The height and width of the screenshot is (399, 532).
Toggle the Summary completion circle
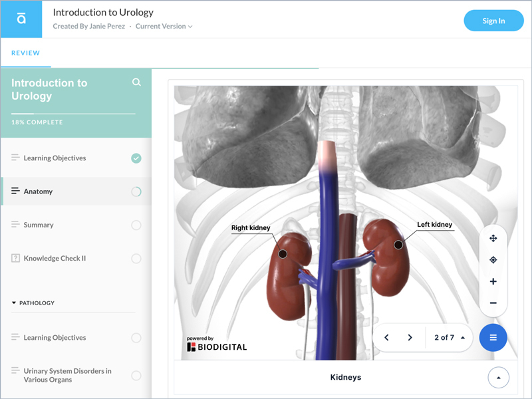136,225
